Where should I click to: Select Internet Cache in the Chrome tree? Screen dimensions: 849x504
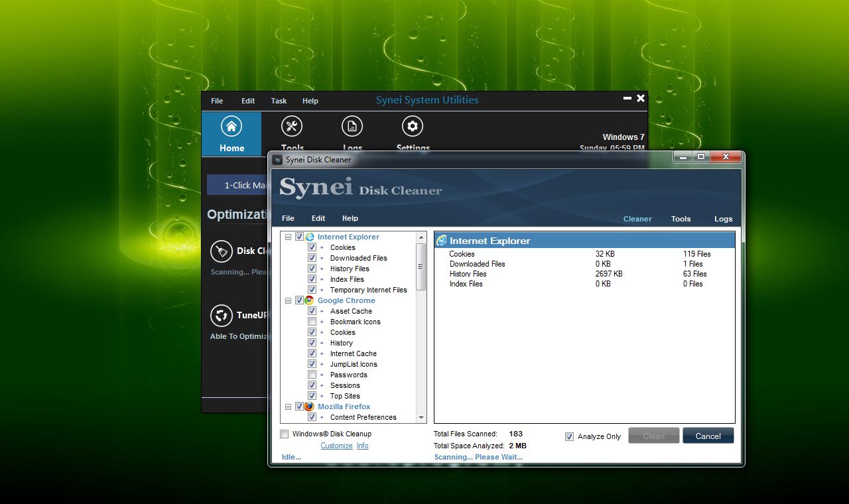point(354,353)
